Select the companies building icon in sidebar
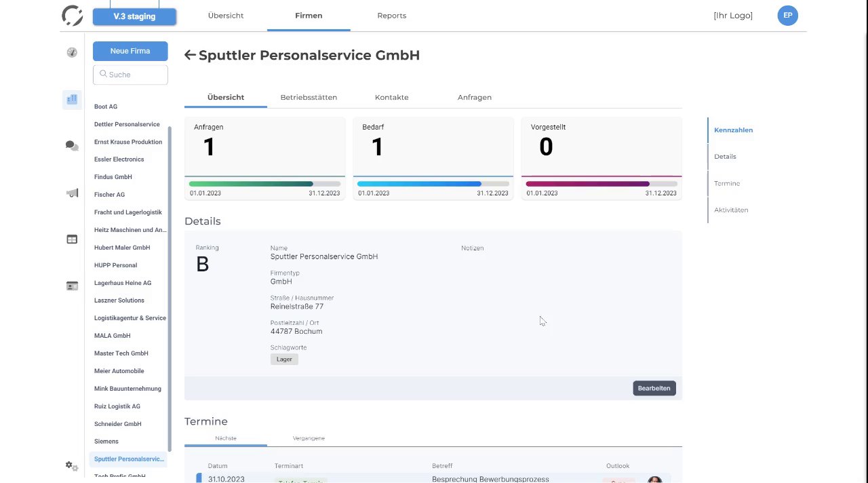868x483 pixels. click(72, 100)
